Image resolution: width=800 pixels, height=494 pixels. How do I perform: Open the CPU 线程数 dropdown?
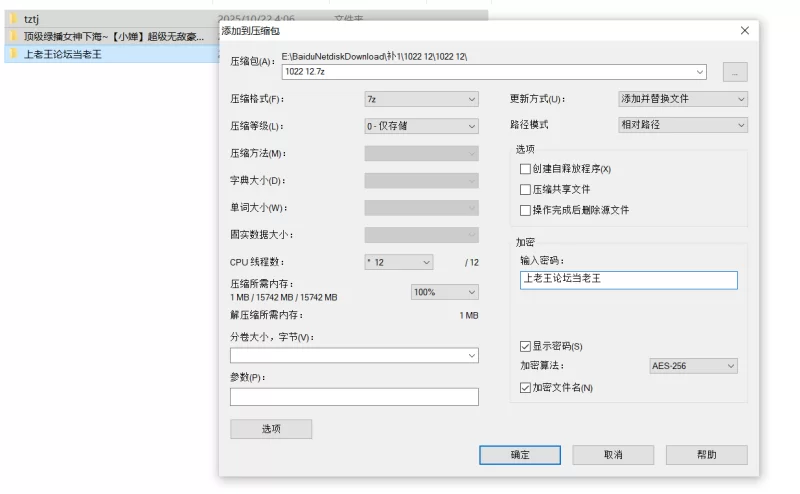click(x=398, y=262)
